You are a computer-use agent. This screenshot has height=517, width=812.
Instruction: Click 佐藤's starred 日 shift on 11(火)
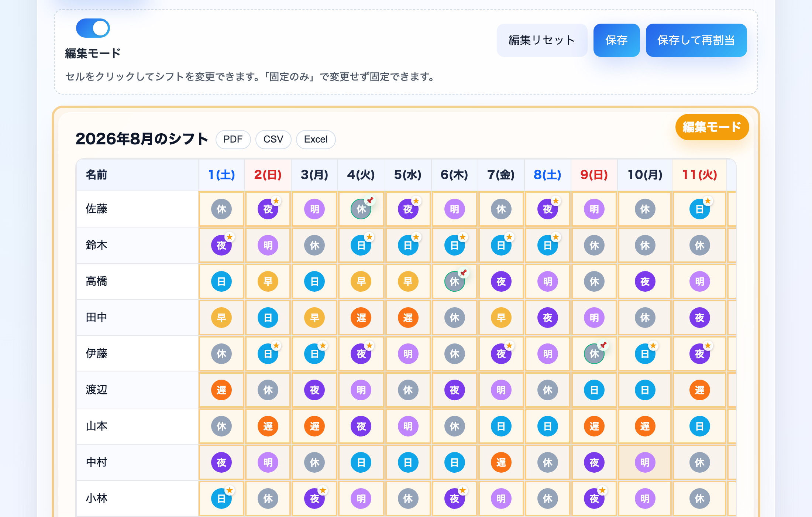click(700, 209)
